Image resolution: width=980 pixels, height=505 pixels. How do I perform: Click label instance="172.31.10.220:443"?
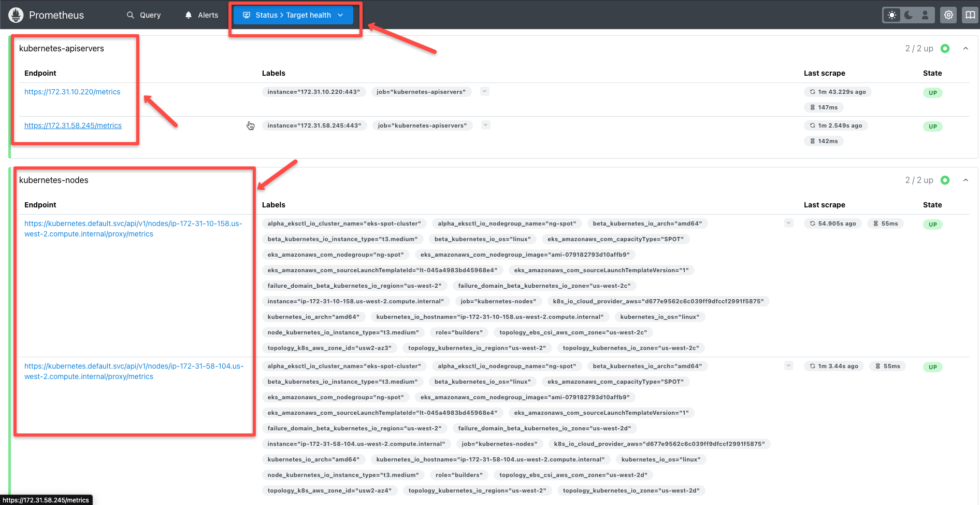(314, 92)
